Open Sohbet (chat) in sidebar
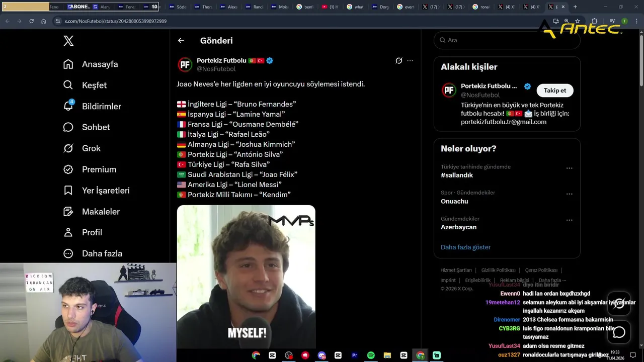Screen dimensions: 644x362 click(87, 127)
